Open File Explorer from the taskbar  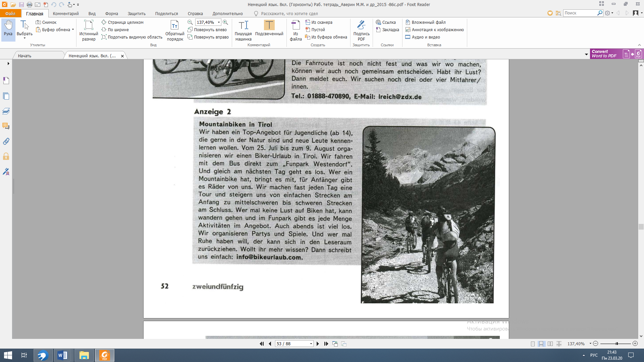click(84, 355)
